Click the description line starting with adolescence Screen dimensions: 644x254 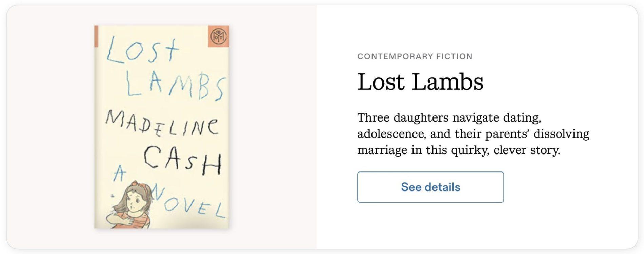(x=473, y=134)
